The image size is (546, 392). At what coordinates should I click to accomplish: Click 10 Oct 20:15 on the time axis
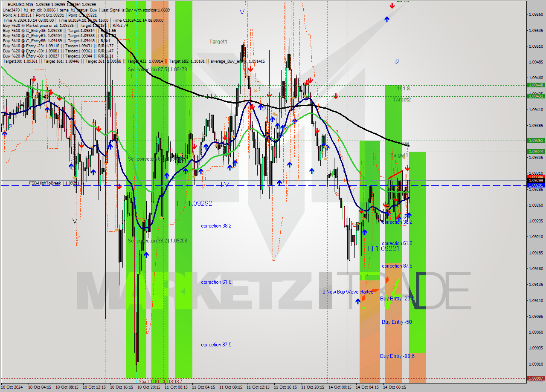(x=149, y=388)
